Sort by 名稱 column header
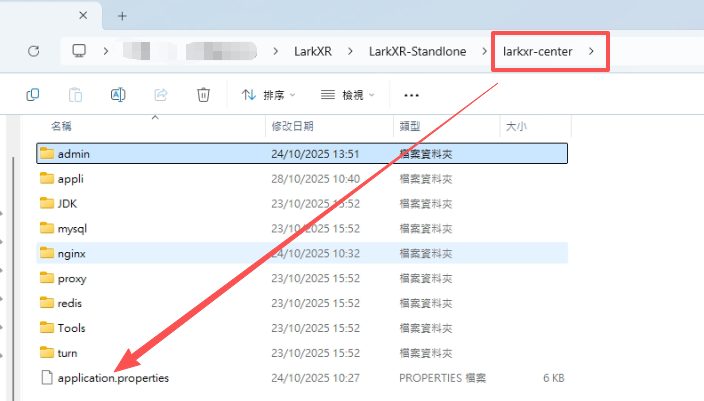 pyautogui.click(x=60, y=127)
